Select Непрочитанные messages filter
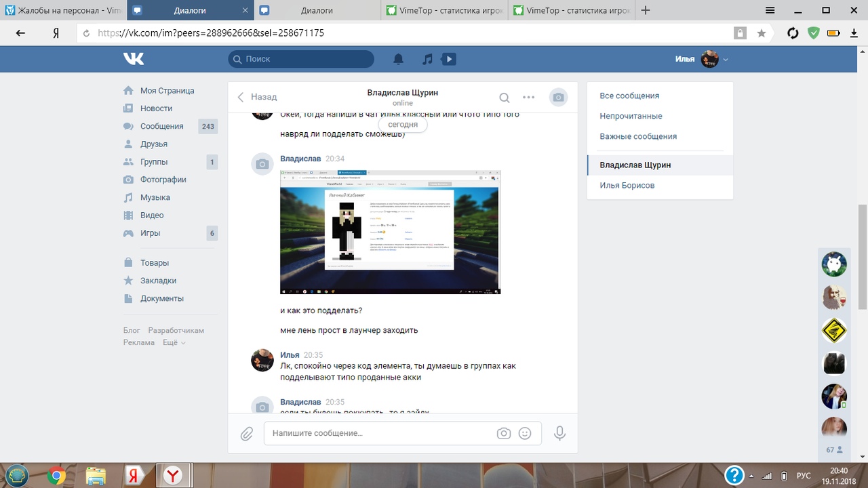 pyautogui.click(x=631, y=116)
